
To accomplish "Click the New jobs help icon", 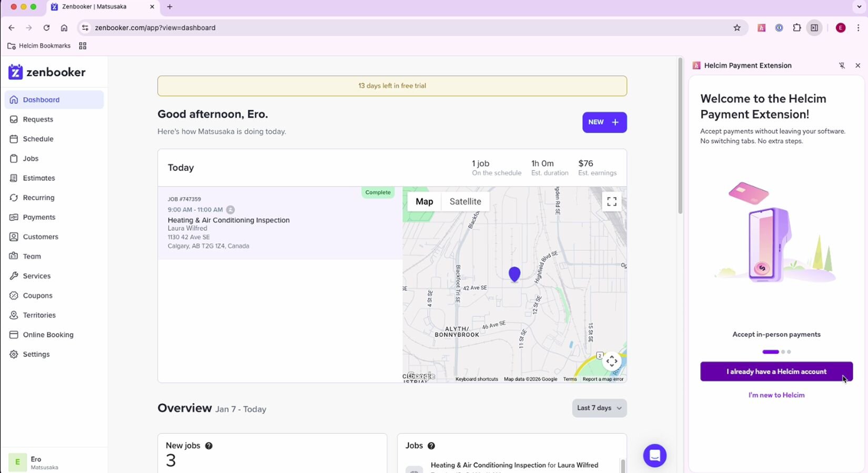I will (x=209, y=446).
